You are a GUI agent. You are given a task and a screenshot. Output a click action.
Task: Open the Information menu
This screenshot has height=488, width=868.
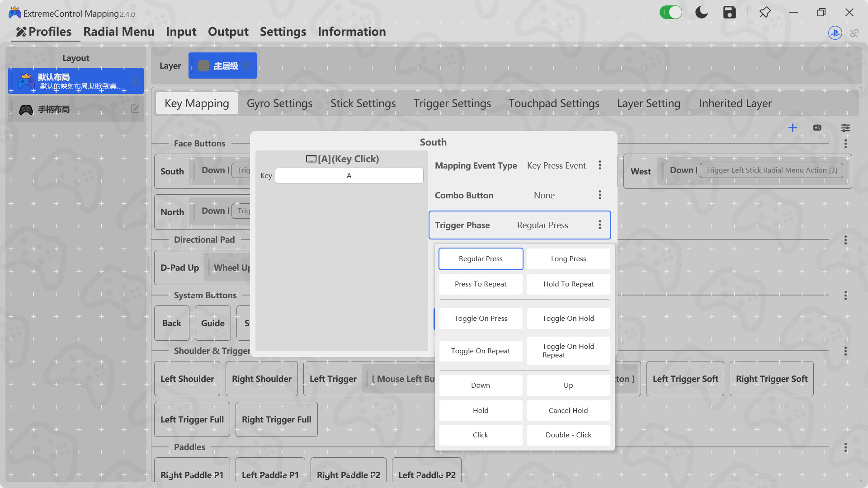(x=352, y=32)
